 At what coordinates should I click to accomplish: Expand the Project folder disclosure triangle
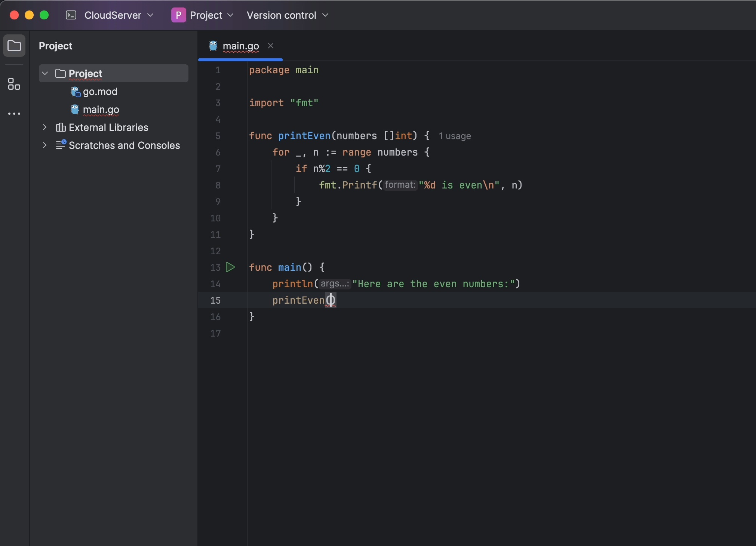pyautogui.click(x=45, y=73)
